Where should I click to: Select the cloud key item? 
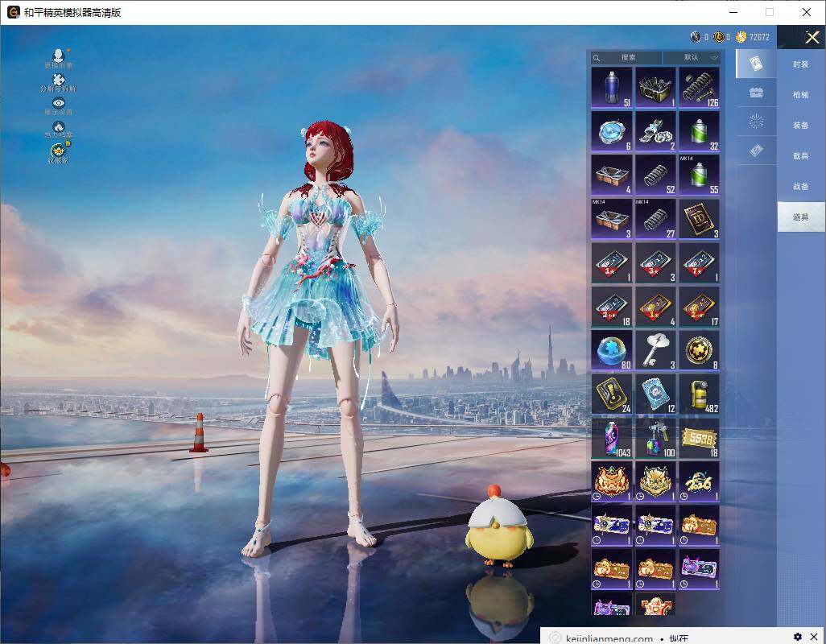[655, 351]
